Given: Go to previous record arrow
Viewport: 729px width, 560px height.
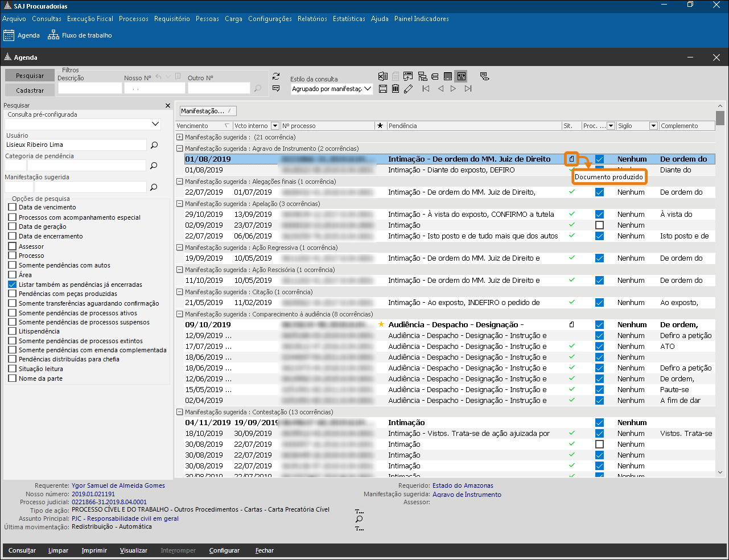Looking at the screenshot, I should (440, 89).
